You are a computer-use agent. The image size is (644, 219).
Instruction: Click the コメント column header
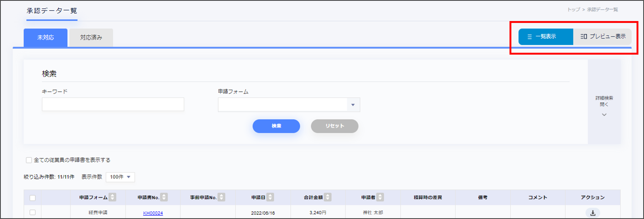(x=537, y=198)
